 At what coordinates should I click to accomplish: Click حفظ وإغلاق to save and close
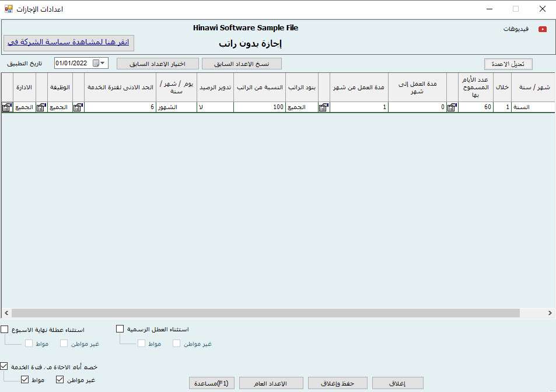click(338, 383)
